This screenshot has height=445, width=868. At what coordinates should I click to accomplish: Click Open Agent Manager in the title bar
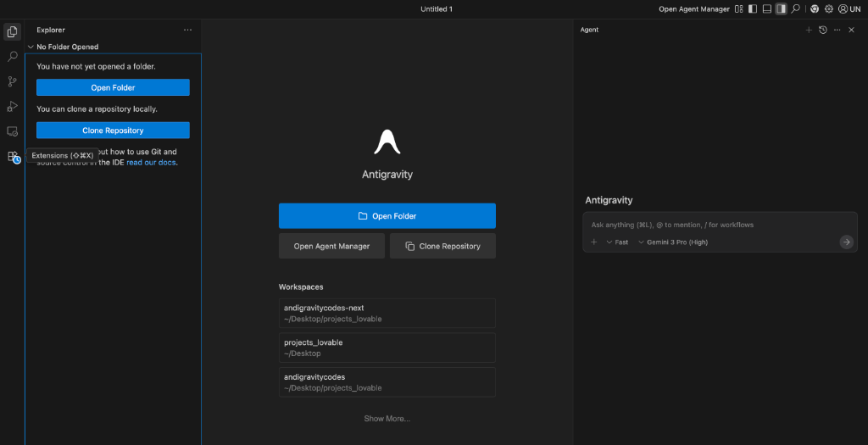693,8
